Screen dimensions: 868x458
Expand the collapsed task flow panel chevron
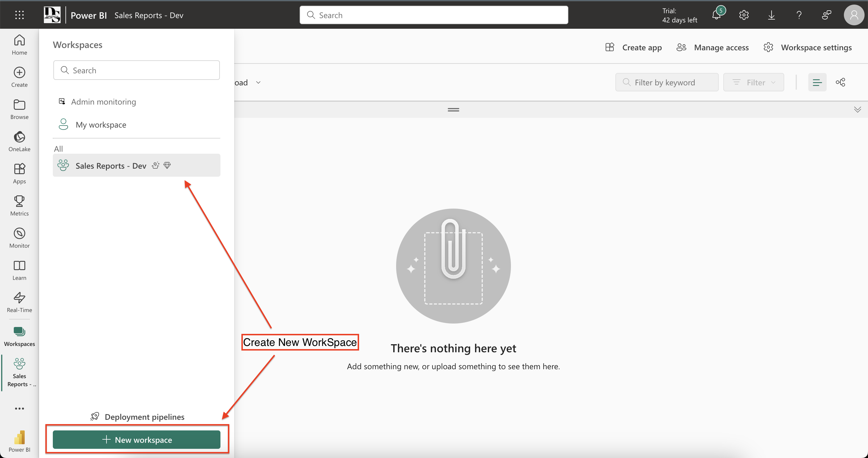(857, 109)
